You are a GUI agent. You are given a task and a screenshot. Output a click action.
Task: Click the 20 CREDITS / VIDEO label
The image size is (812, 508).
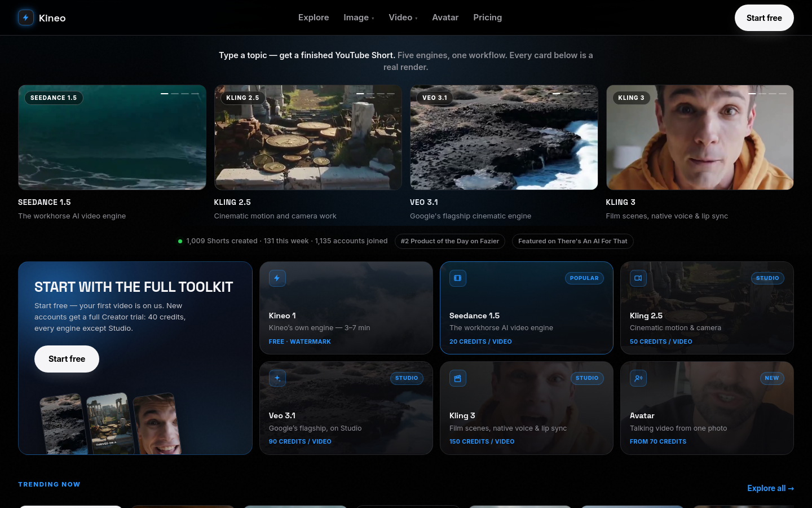480,342
